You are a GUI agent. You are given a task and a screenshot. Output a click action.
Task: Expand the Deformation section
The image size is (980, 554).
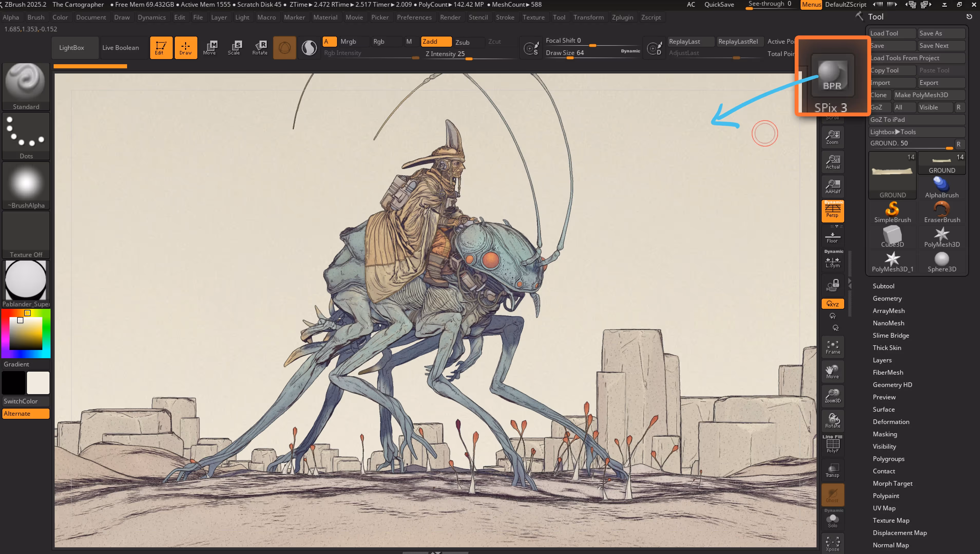891,421
